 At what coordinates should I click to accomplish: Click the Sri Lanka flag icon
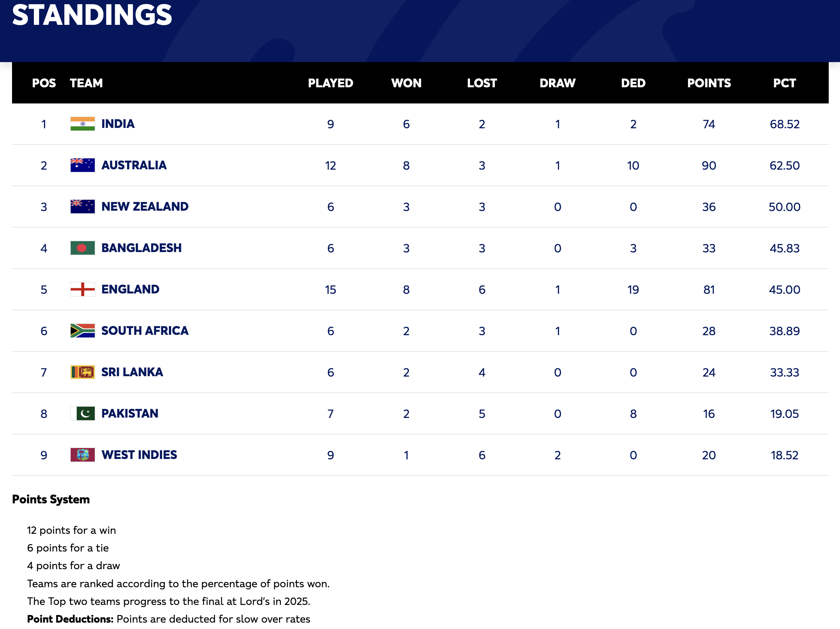[x=82, y=372]
